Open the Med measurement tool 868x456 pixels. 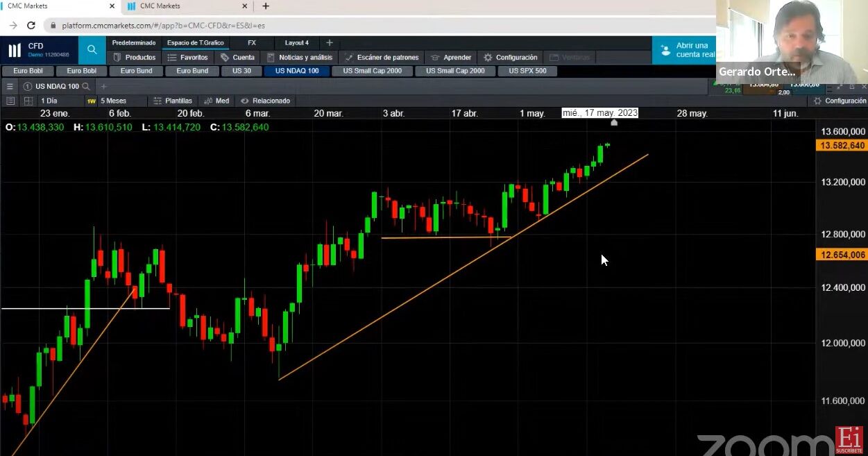tap(216, 101)
